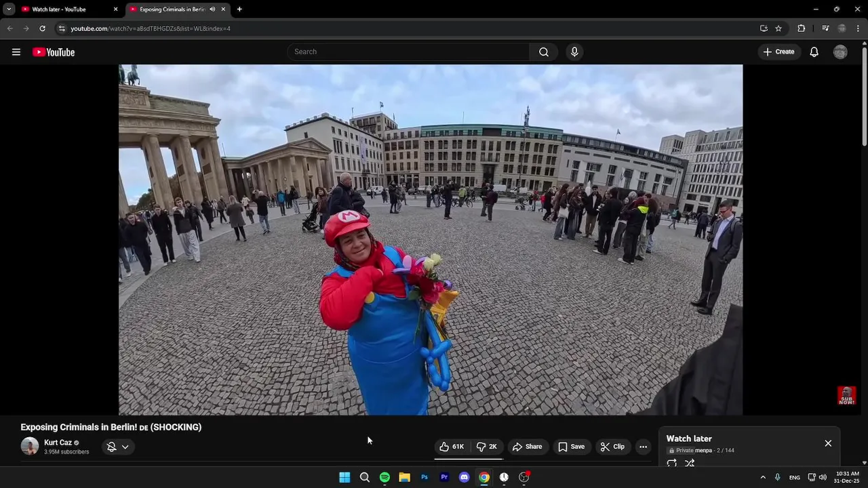View site information icon in address bar

click(x=62, y=28)
